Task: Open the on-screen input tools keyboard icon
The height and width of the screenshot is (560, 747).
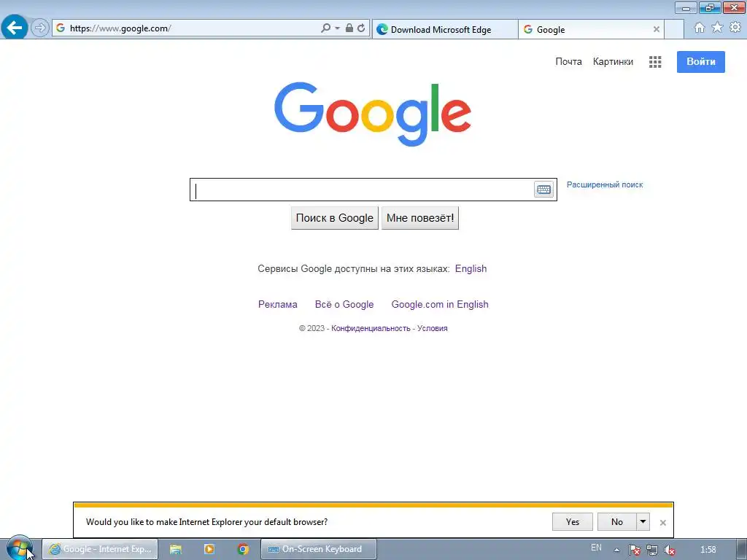Action: [x=543, y=190]
